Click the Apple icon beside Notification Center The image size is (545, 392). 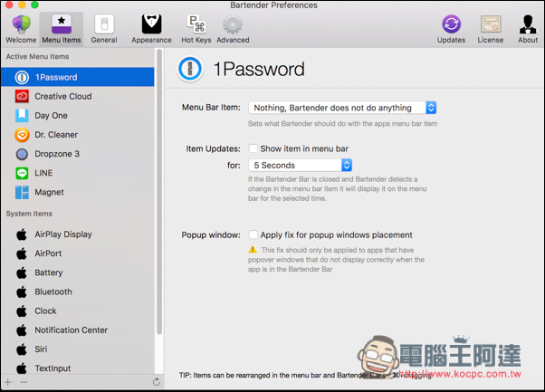22,330
